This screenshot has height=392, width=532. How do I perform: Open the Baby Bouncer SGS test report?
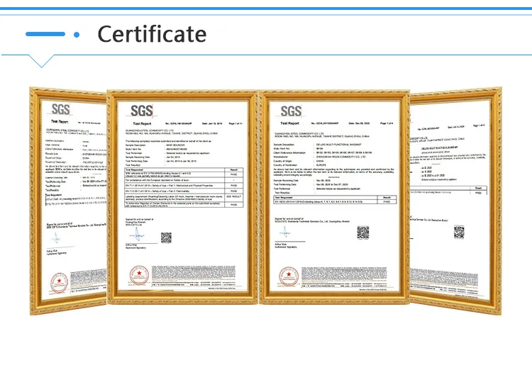[x=182, y=197]
